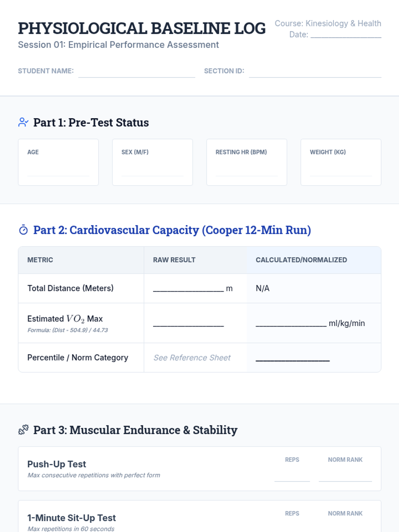Screen dimensions: 399x532
Task: Click the Section ID input line
Action: coord(315,72)
